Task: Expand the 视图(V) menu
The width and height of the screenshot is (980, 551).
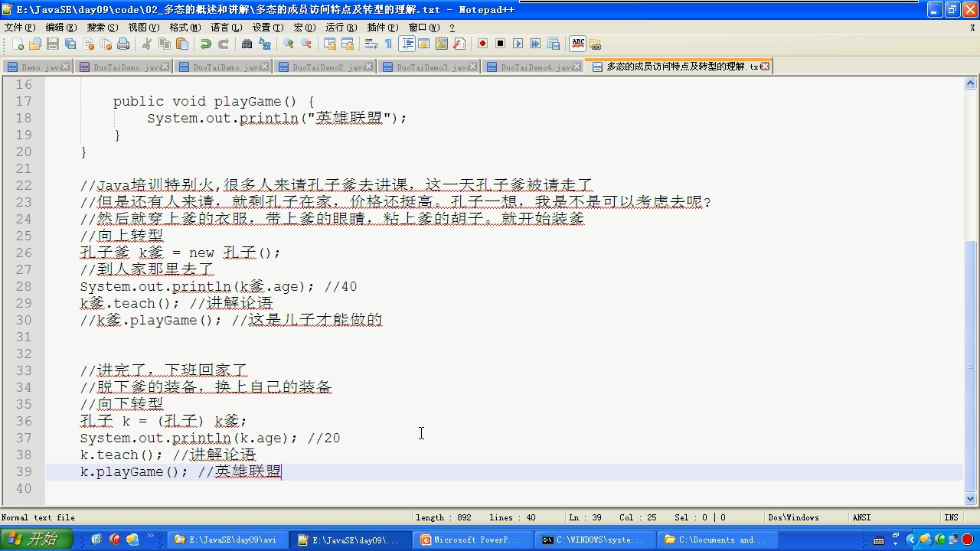Action: tap(143, 28)
